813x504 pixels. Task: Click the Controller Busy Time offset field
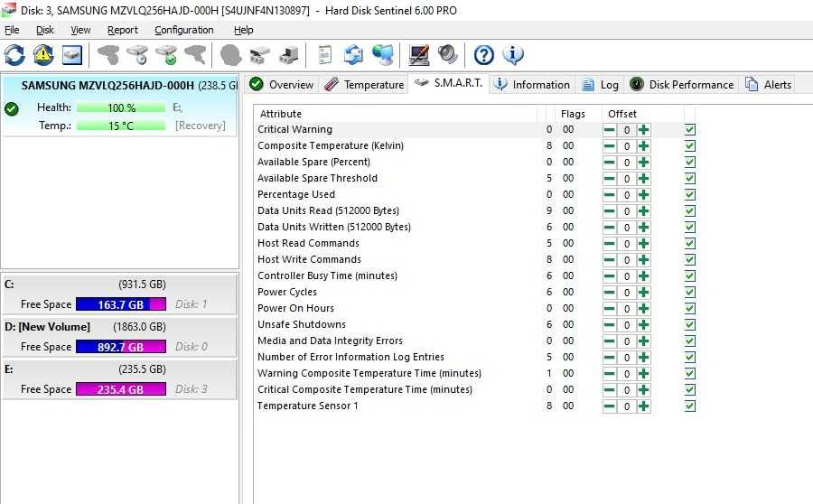pyautogui.click(x=626, y=276)
